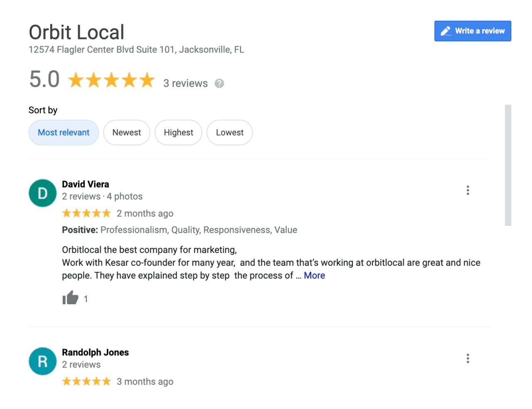Click the Most relevant sort chip
This screenshot has width=532, height=409.
(x=64, y=132)
